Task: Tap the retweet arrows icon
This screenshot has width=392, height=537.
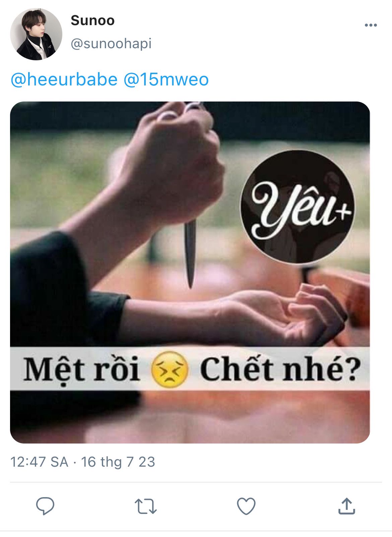Action: 145,506
